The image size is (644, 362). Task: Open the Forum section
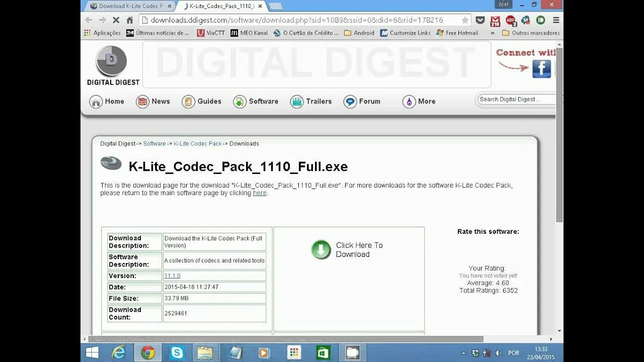pos(362,102)
